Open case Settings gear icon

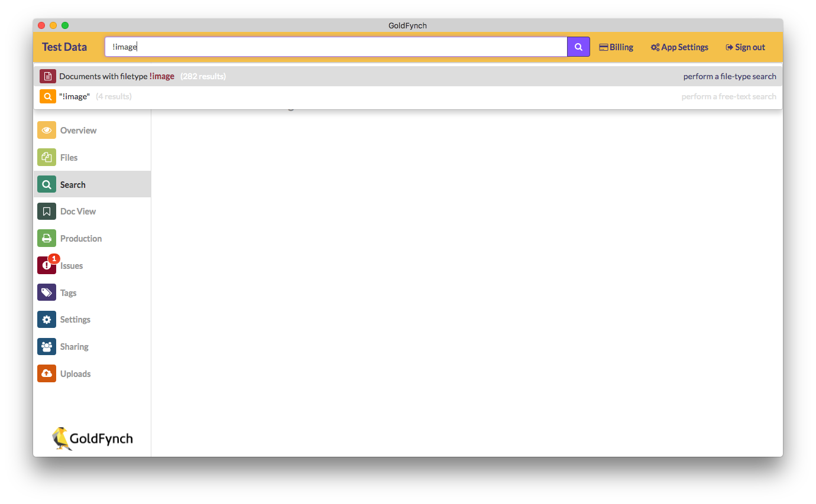click(46, 319)
